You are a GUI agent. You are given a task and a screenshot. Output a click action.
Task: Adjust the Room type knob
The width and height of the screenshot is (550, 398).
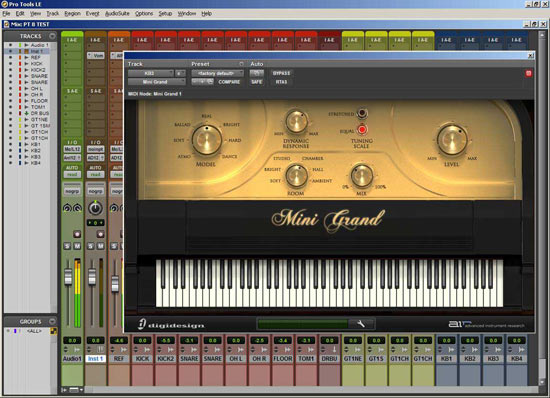[x=296, y=176]
